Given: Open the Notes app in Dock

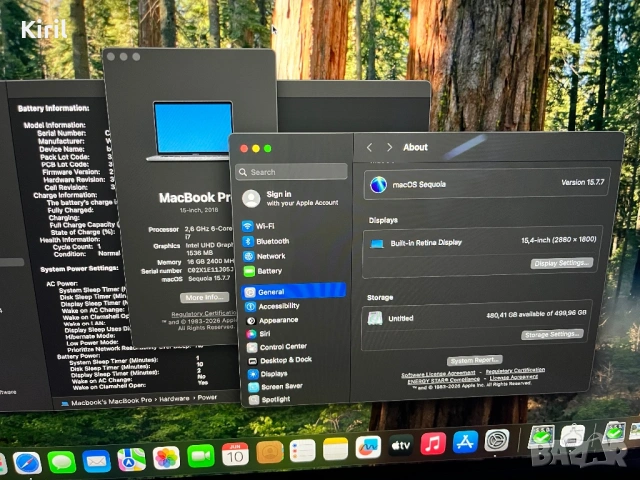Looking at the screenshot, I should pos(336,449).
